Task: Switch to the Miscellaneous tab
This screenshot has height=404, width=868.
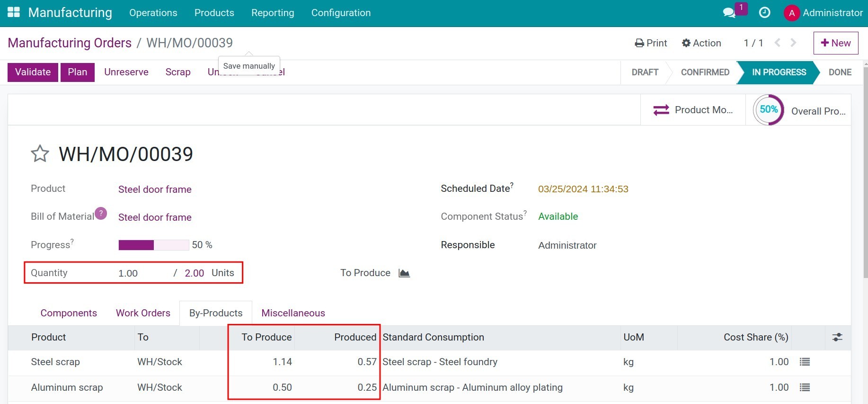Action: click(x=293, y=313)
